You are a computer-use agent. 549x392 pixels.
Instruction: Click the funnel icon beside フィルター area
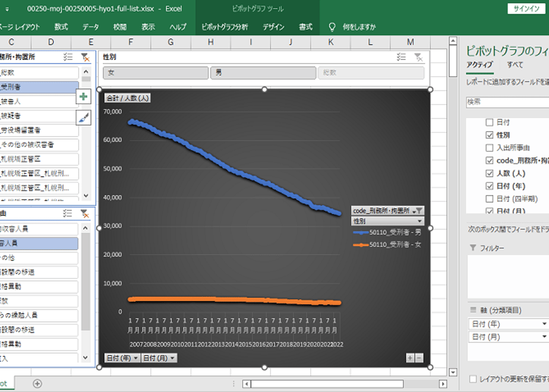pos(473,248)
